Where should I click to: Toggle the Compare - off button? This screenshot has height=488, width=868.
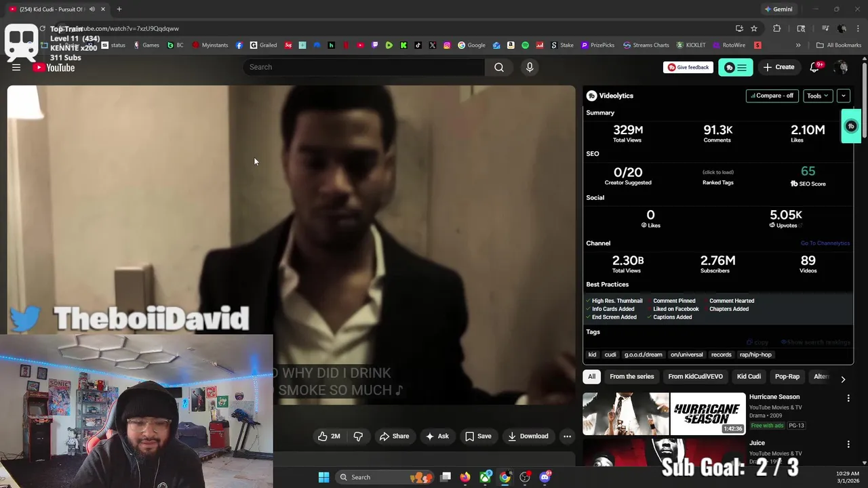click(x=772, y=96)
